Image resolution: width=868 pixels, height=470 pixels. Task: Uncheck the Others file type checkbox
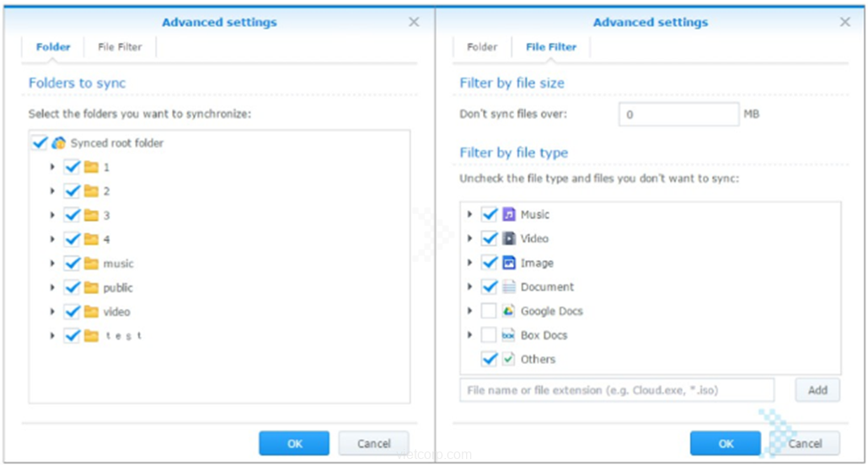(489, 359)
